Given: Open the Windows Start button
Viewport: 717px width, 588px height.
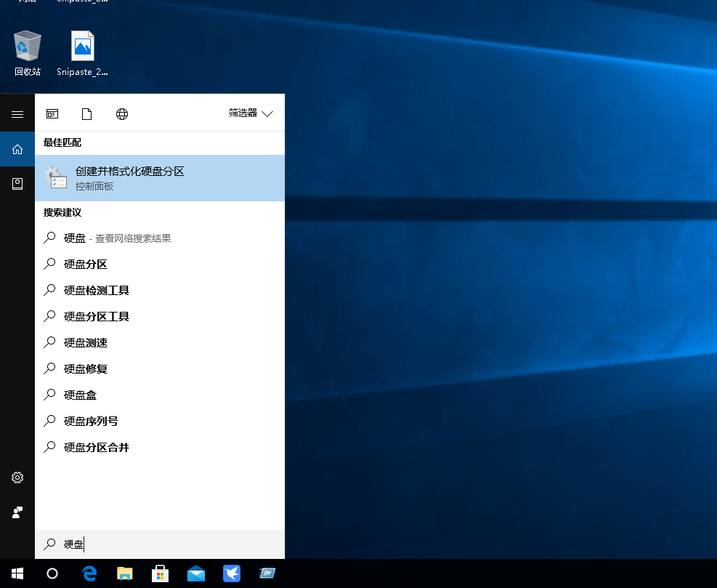Looking at the screenshot, I should coord(17,573).
